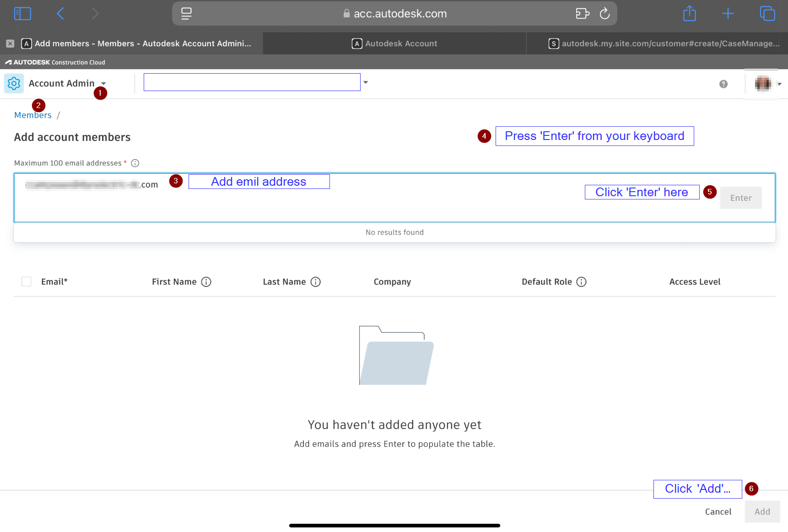Toggle the Safari sidebar icon
The width and height of the screenshot is (788, 532).
pos(22,13)
